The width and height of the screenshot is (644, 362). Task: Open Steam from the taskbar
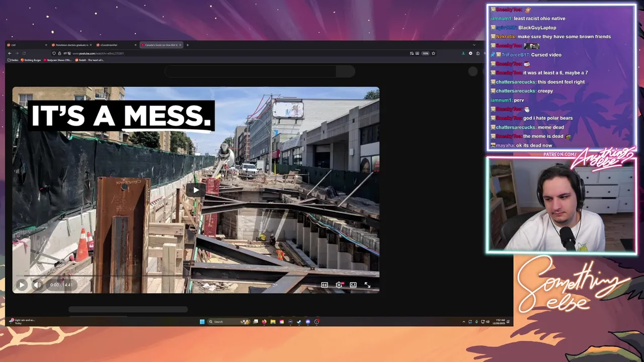(299, 322)
